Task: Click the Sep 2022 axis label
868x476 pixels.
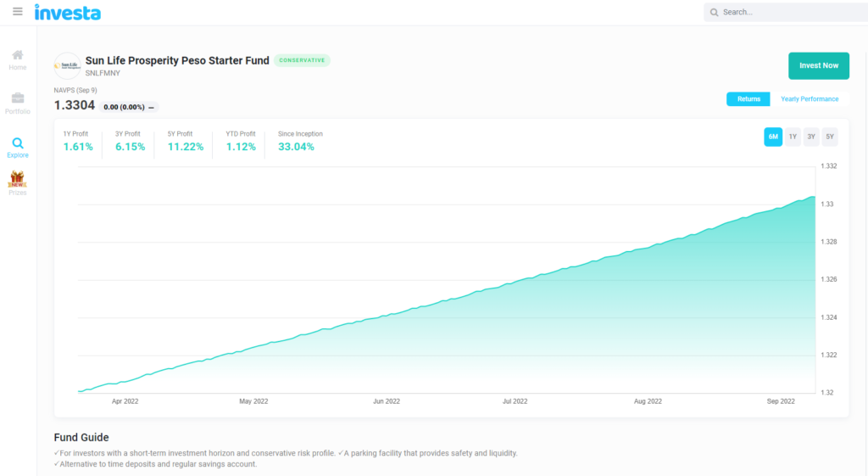Action: pyautogui.click(x=781, y=401)
